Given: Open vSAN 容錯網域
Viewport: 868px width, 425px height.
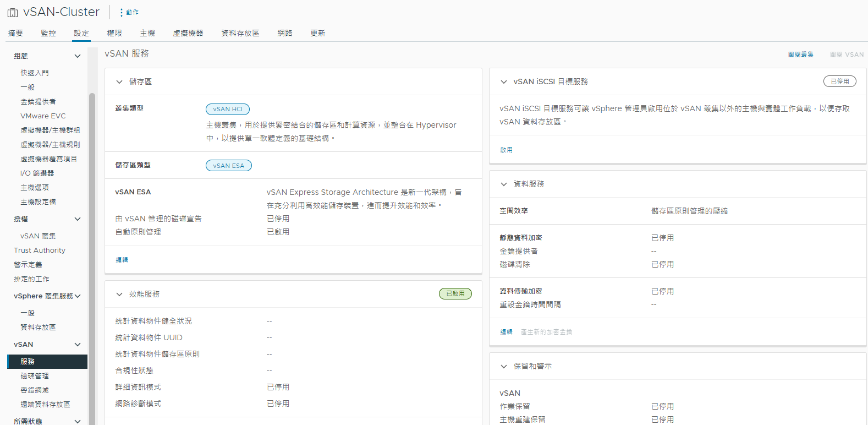Looking at the screenshot, I should pyautogui.click(x=35, y=390).
